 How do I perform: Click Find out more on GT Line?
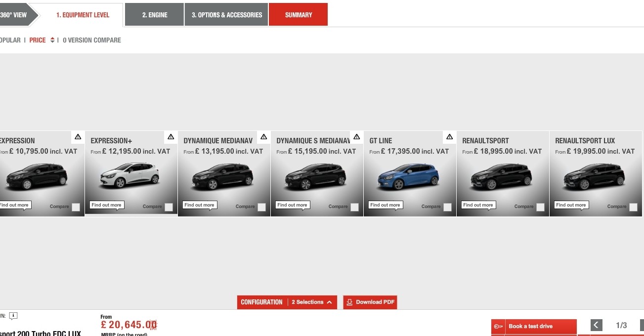(x=385, y=205)
